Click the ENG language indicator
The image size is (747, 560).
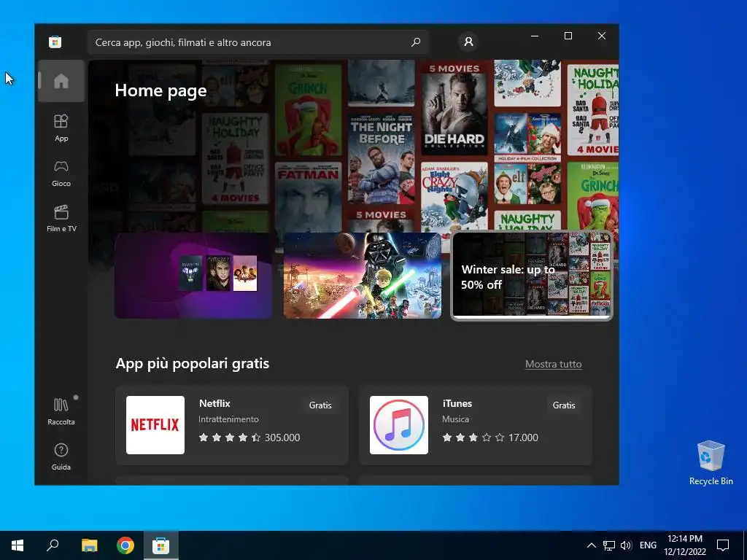[648, 545]
